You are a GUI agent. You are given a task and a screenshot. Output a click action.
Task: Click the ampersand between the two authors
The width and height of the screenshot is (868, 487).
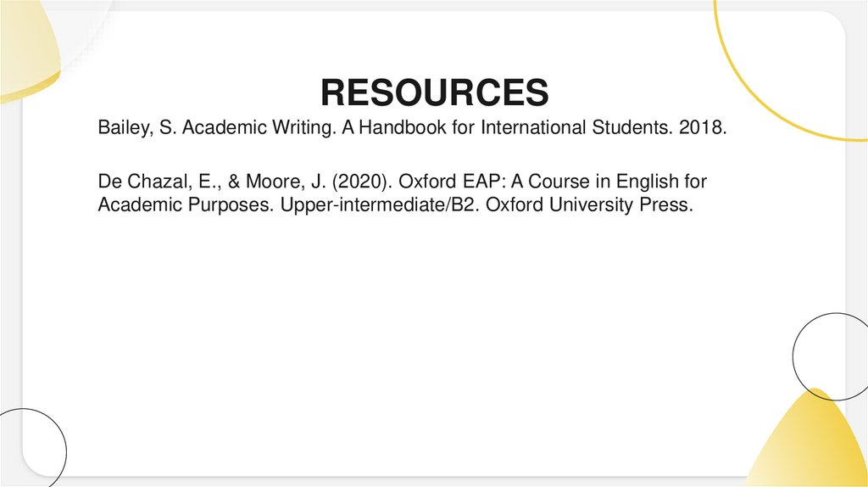point(209,182)
